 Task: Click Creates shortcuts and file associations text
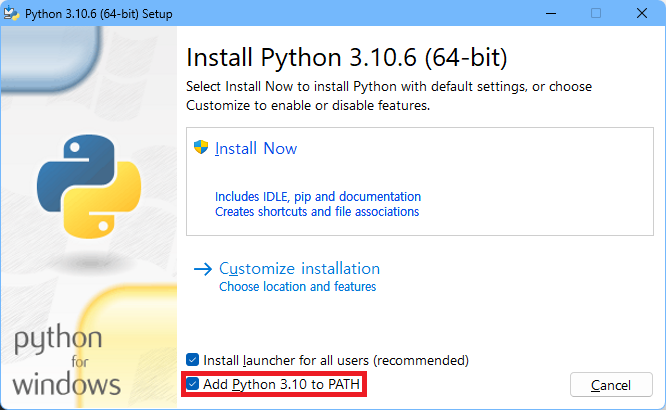[317, 212]
